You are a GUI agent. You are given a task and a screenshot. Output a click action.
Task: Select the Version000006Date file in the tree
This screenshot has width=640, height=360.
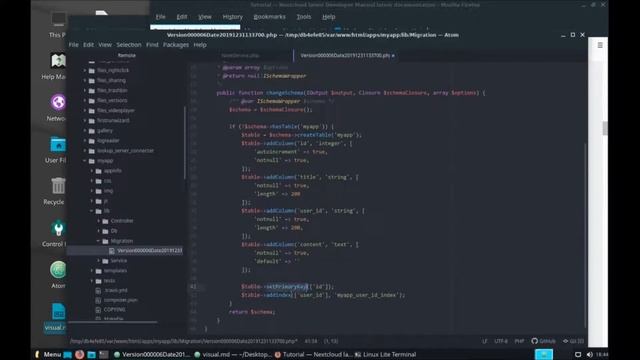tap(125, 251)
